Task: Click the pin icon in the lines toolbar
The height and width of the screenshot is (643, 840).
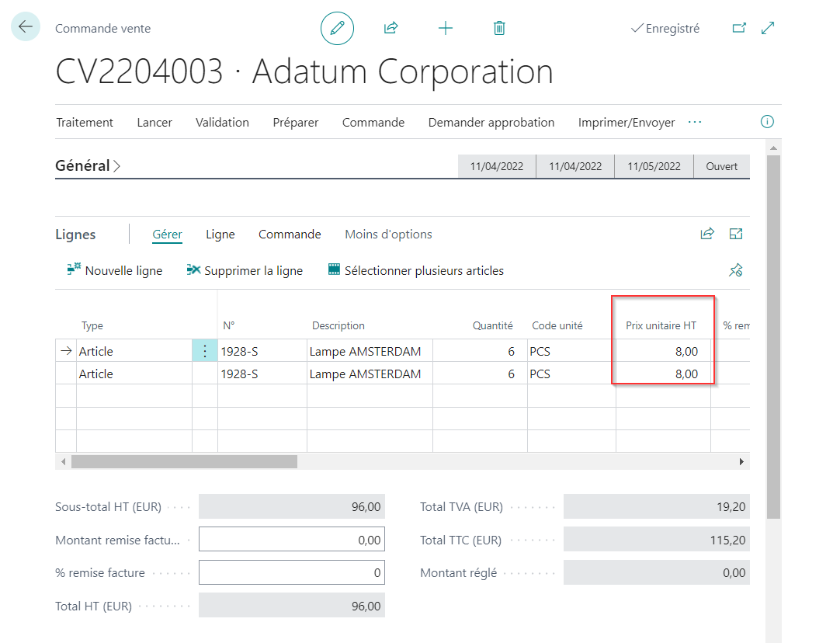Action: tap(735, 270)
